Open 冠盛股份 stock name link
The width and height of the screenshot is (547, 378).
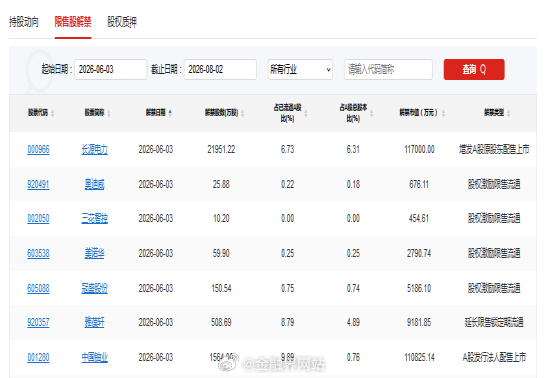[x=95, y=288]
